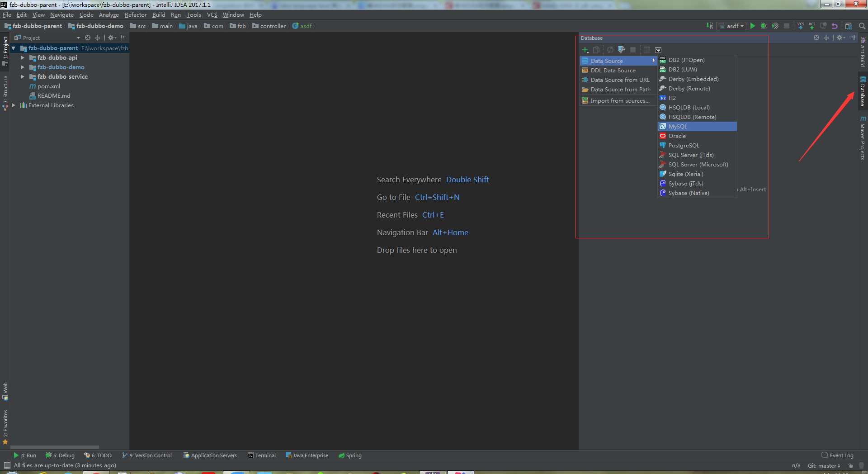868x474 pixels.
Task: Click the green plus New data source icon
Action: pyautogui.click(x=585, y=50)
